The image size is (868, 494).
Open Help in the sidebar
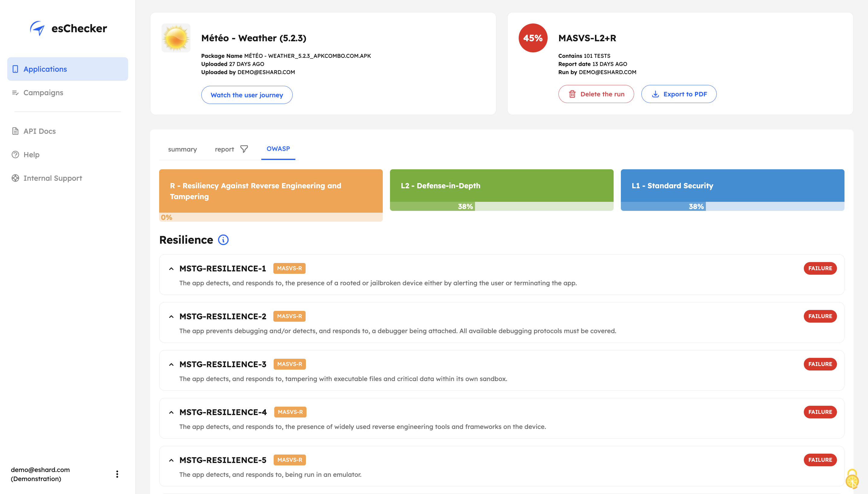click(x=31, y=155)
